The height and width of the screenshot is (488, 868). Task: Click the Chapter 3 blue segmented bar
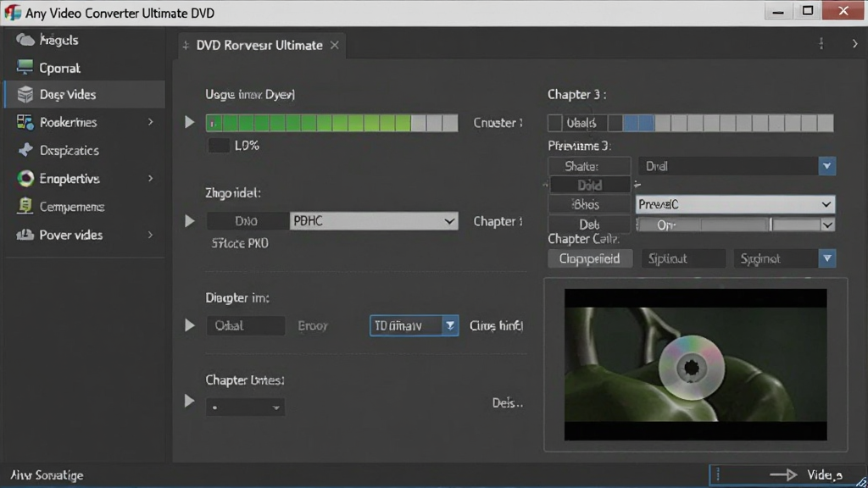728,123
